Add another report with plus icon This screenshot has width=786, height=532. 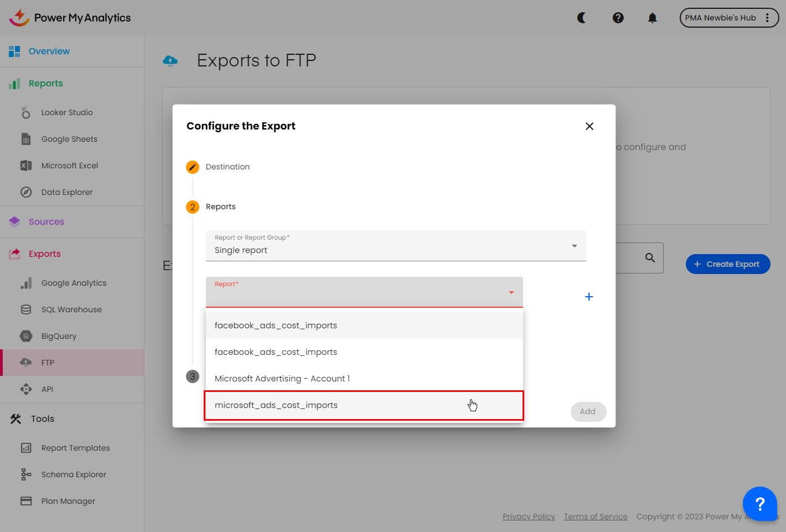[589, 297]
